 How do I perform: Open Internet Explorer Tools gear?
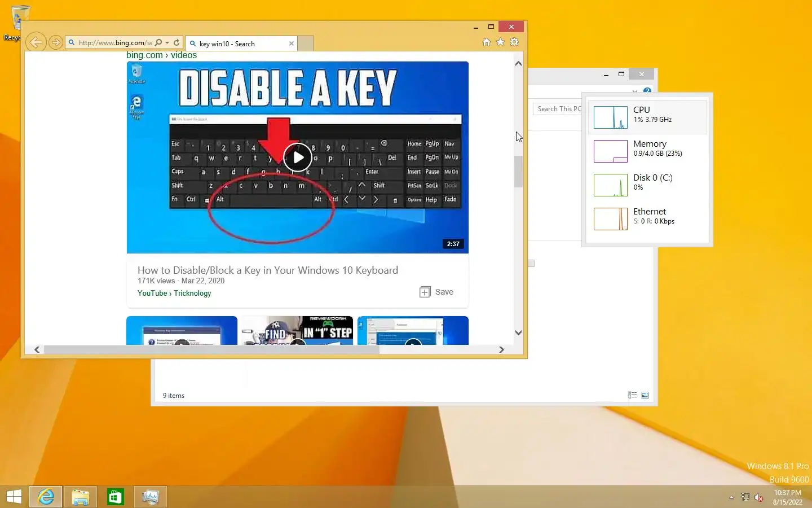pyautogui.click(x=514, y=42)
